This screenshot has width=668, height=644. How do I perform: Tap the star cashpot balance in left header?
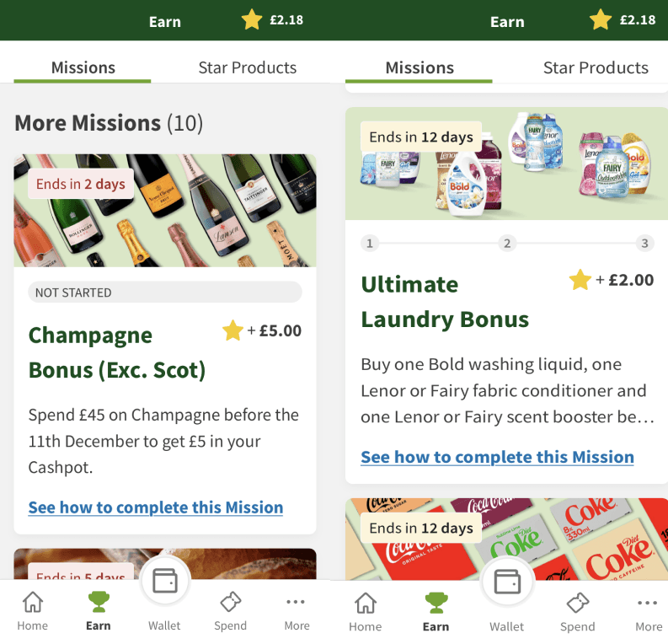(273, 20)
